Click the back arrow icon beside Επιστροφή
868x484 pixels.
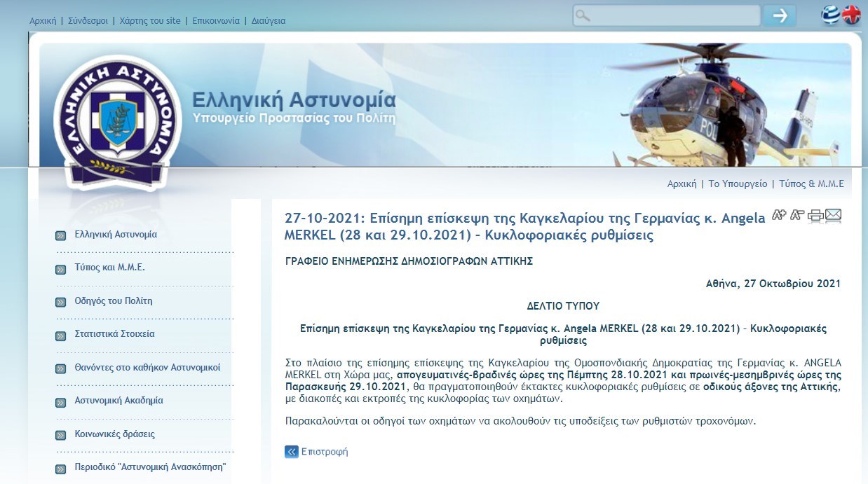pyautogui.click(x=292, y=452)
